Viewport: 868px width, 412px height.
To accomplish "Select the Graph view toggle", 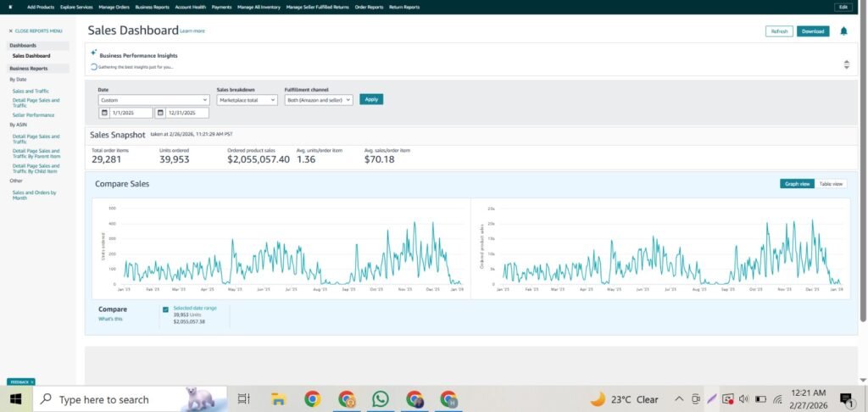I will click(798, 183).
